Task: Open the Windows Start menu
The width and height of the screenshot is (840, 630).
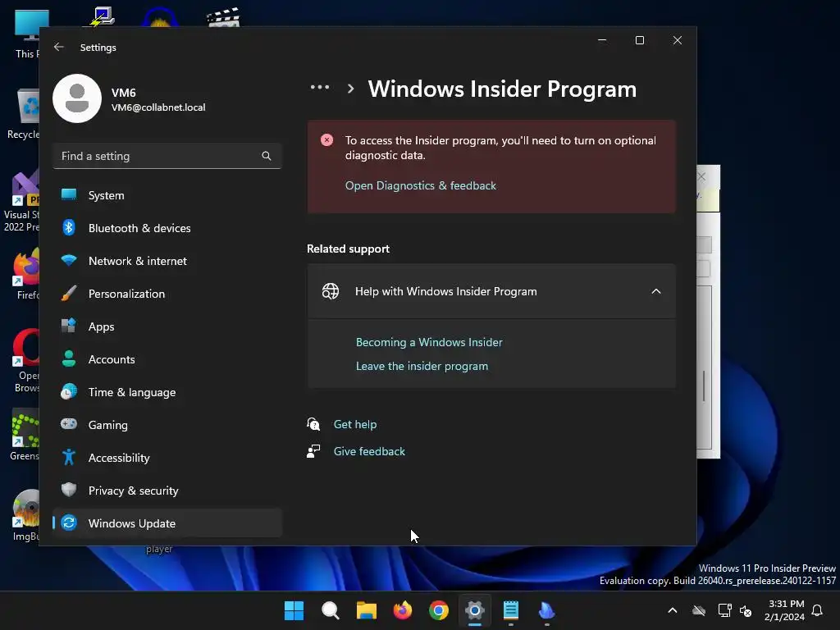Action: coord(294,610)
